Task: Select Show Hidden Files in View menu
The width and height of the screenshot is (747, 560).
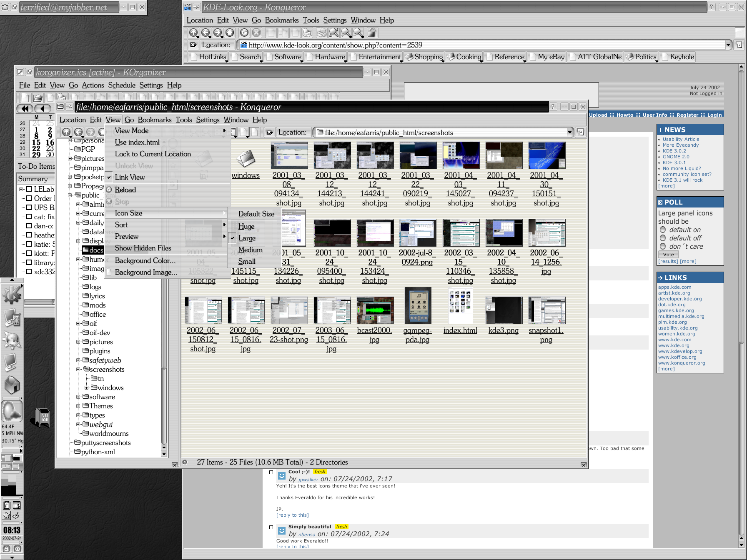Action: [x=167, y=248]
